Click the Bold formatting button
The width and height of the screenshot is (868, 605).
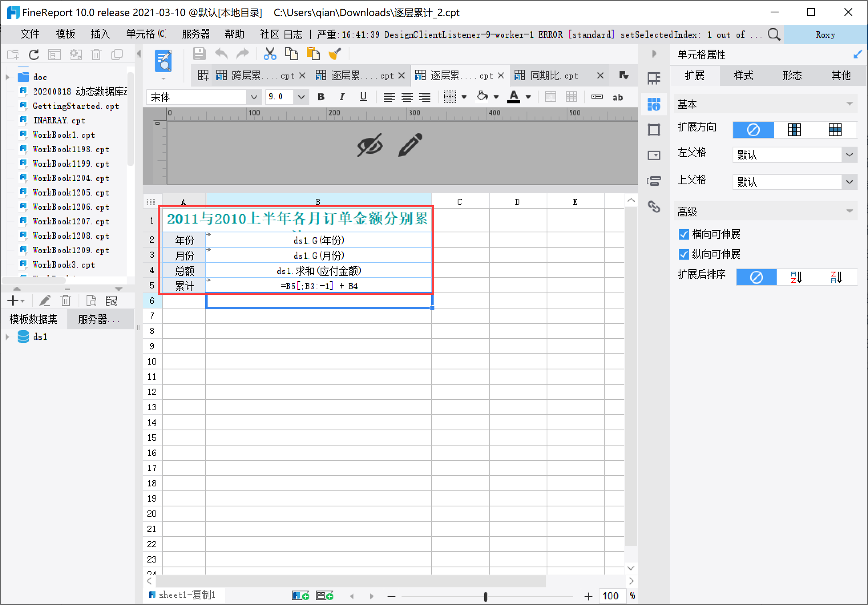pos(321,97)
